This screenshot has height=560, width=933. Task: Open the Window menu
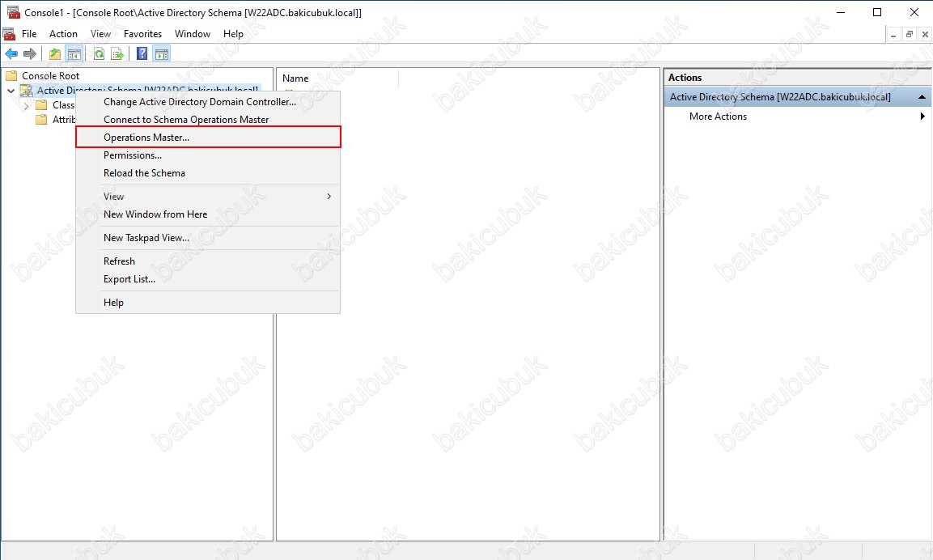click(x=193, y=34)
